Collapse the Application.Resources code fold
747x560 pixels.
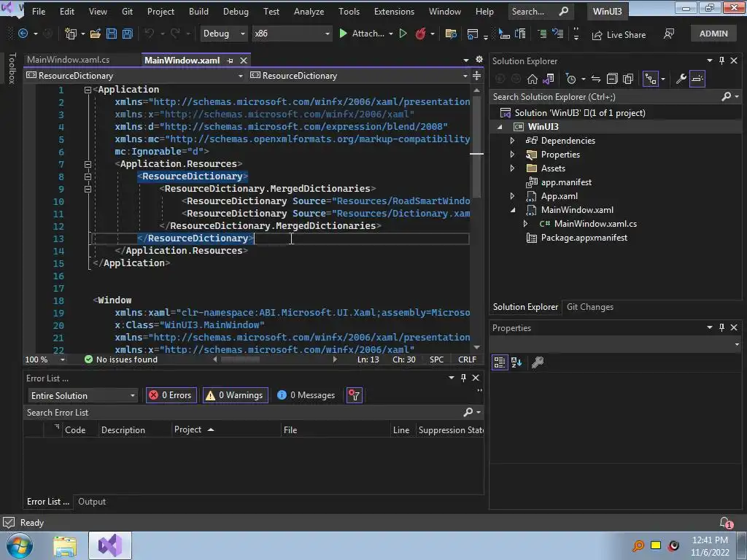coord(88,164)
